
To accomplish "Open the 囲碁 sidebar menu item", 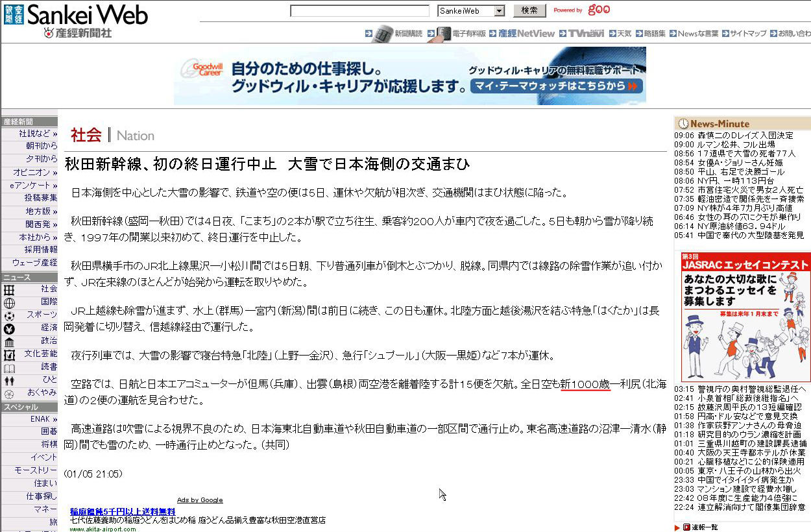I will click(x=49, y=431).
